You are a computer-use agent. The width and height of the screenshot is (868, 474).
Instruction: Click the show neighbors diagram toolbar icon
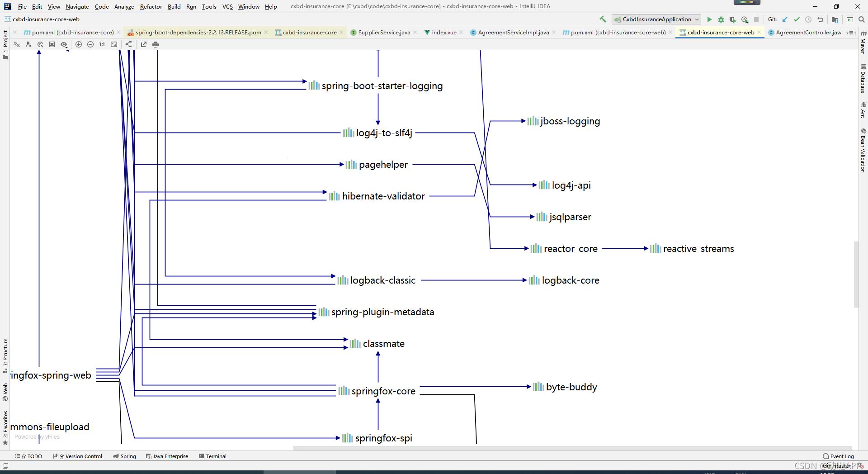pyautogui.click(x=28, y=44)
